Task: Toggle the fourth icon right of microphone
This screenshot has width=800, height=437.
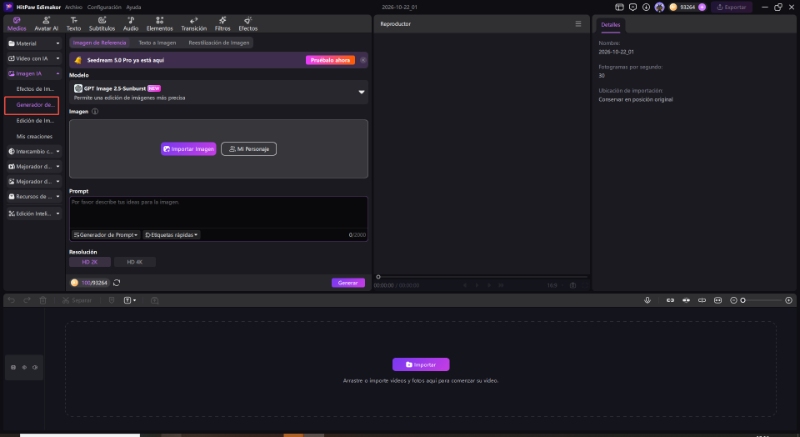Action: pos(718,300)
